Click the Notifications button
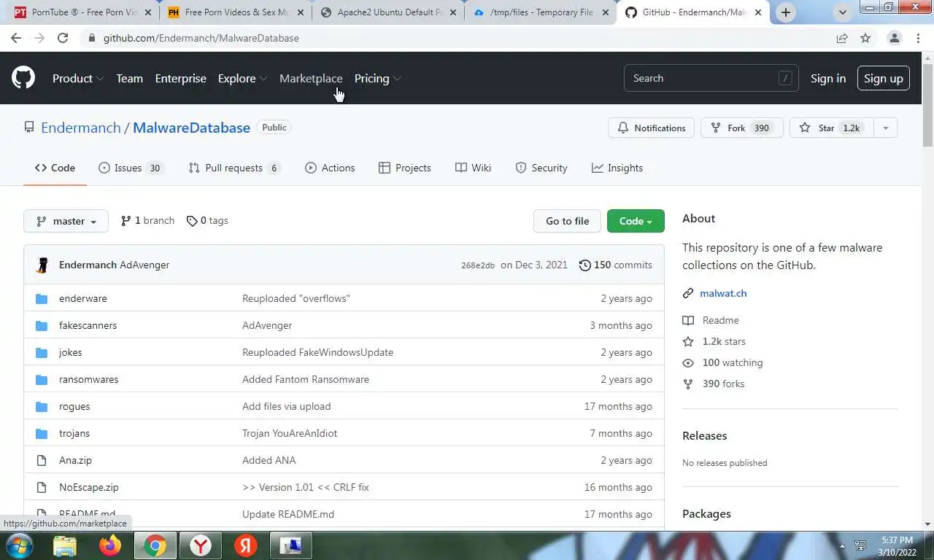 click(651, 128)
